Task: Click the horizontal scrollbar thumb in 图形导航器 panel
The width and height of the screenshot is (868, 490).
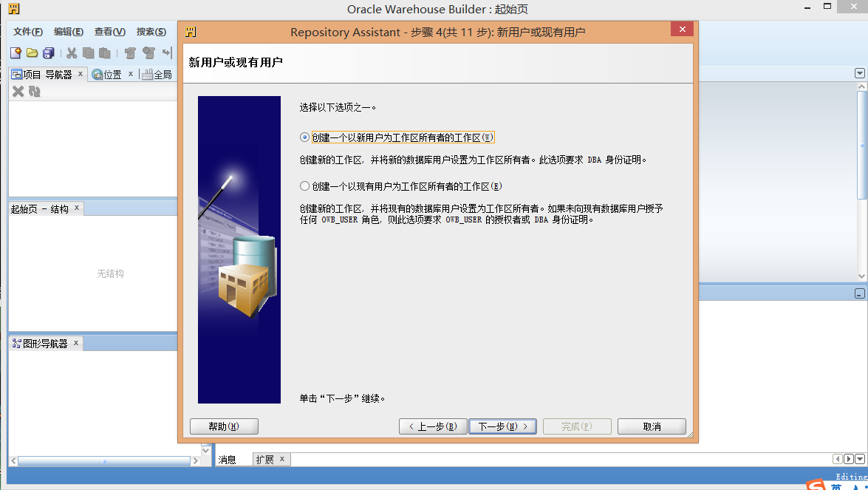Action: click(x=104, y=460)
